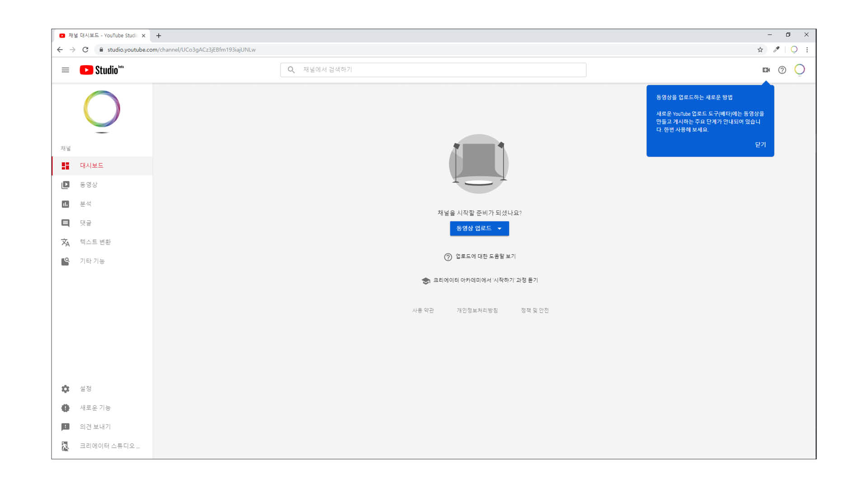Open the 정책 및 안전 footer link
Screen dimensions: 868x488
[x=534, y=310]
